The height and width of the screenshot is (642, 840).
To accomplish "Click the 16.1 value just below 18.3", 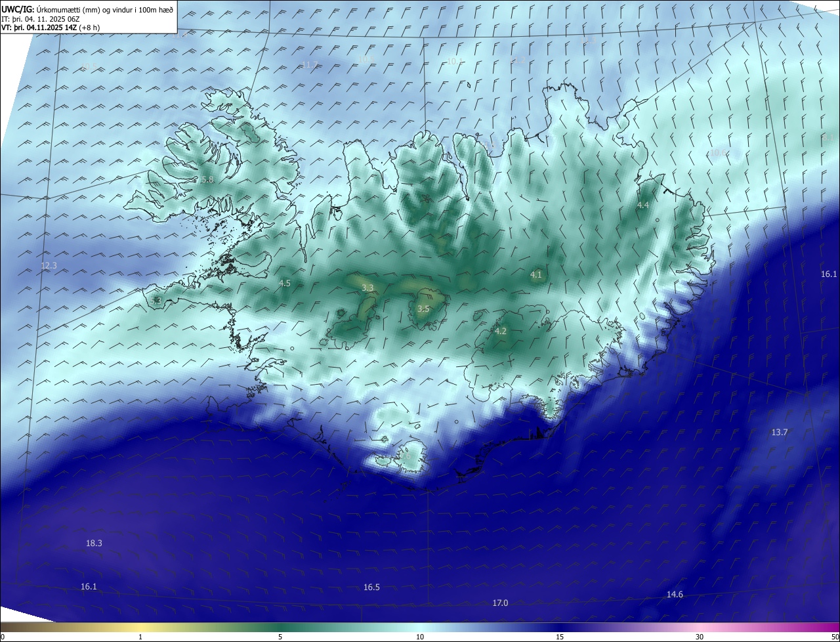I will pos(89,586).
